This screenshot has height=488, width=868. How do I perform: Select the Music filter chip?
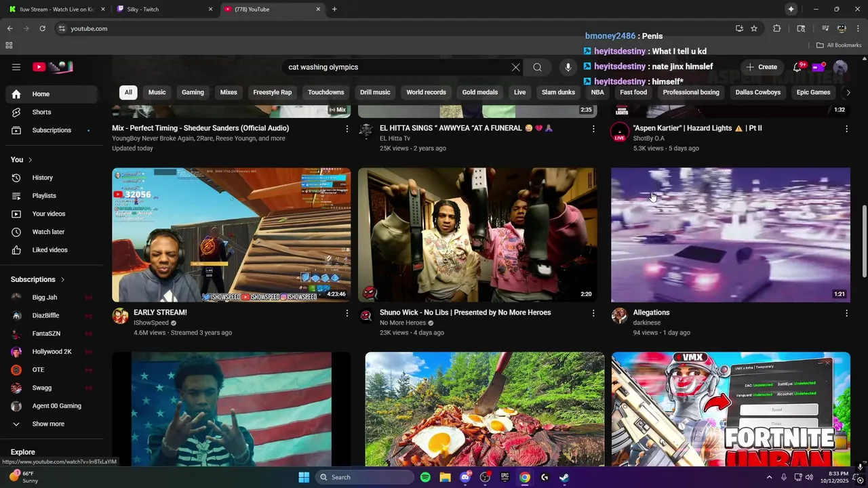point(157,92)
